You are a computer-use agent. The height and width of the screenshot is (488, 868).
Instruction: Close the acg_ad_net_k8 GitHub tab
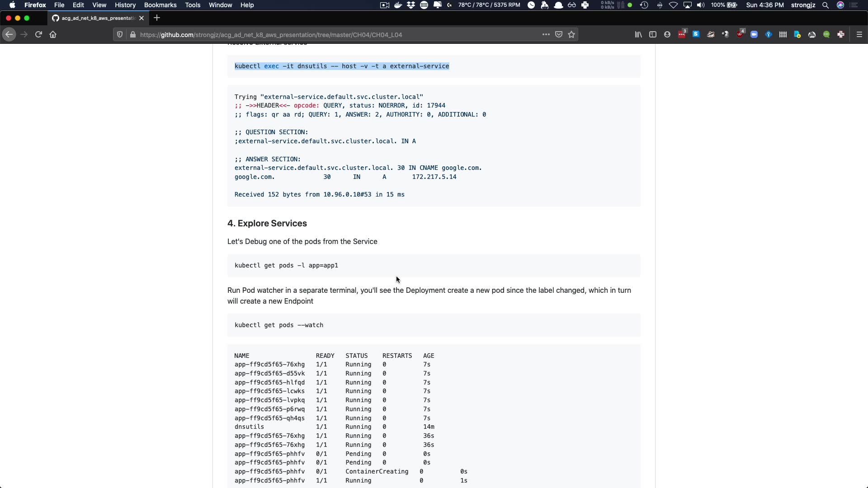142,18
